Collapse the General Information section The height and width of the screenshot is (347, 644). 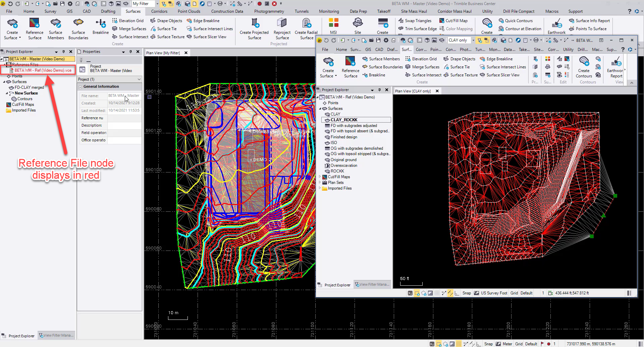[80, 87]
